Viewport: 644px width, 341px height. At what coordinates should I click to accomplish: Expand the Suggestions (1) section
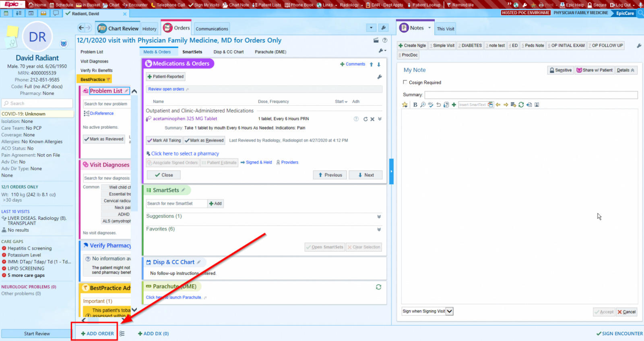click(379, 216)
